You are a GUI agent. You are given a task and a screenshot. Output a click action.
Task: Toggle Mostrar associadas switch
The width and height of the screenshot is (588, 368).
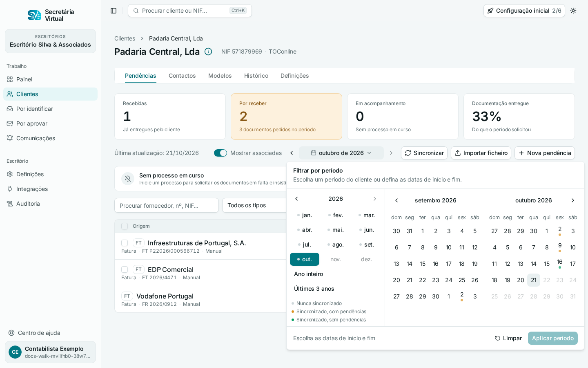pyautogui.click(x=220, y=153)
